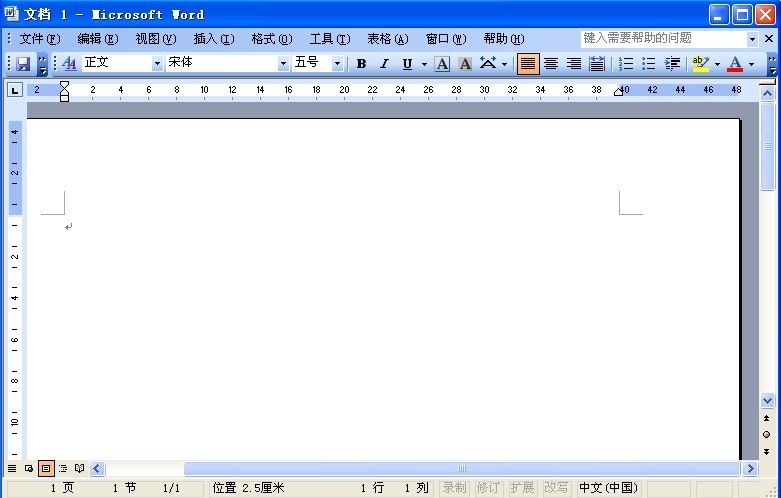This screenshot has width=781, height=498.
Task: Open the 编辑(E) menu
Action: [98, 39]
